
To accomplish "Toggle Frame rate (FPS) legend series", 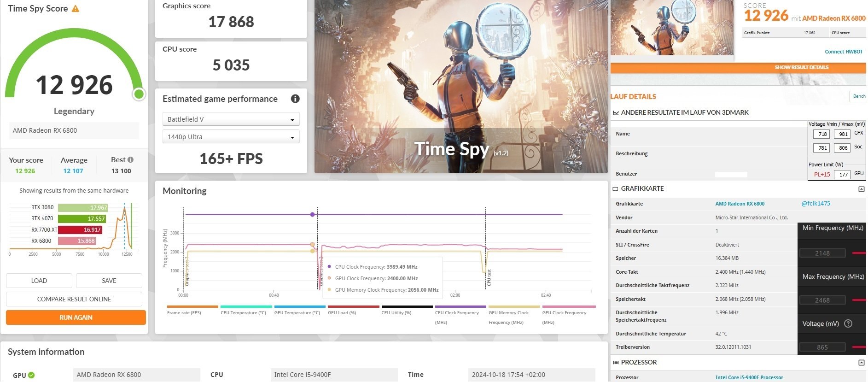I will point(192,310).
